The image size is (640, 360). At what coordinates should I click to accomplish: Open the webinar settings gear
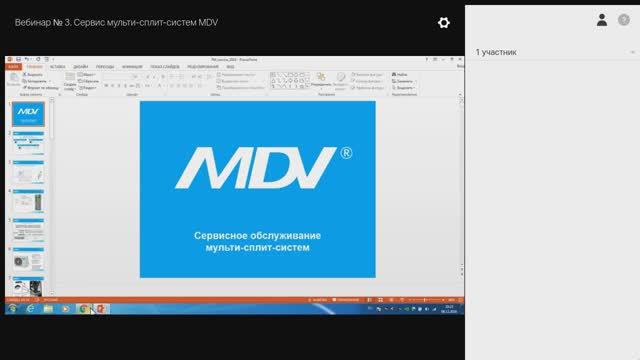point(444,22)
